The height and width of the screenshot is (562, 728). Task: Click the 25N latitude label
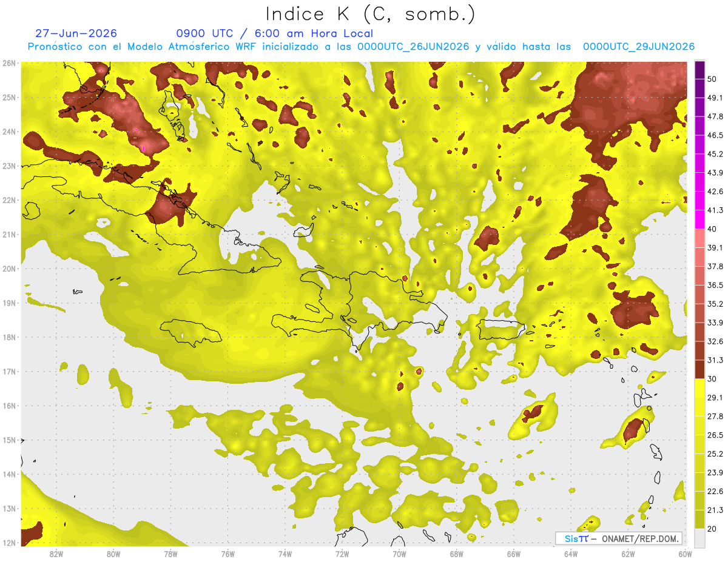[x=9, y=98]
